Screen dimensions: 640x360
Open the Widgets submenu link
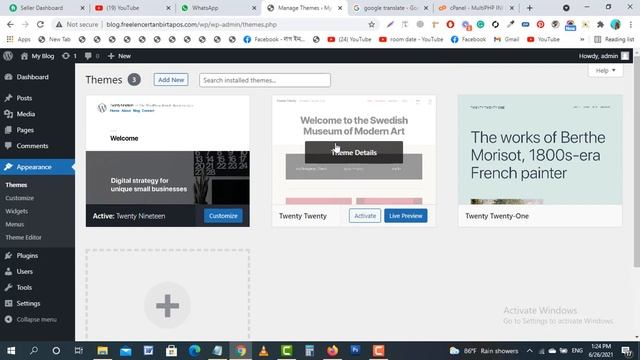pos(16,211)
